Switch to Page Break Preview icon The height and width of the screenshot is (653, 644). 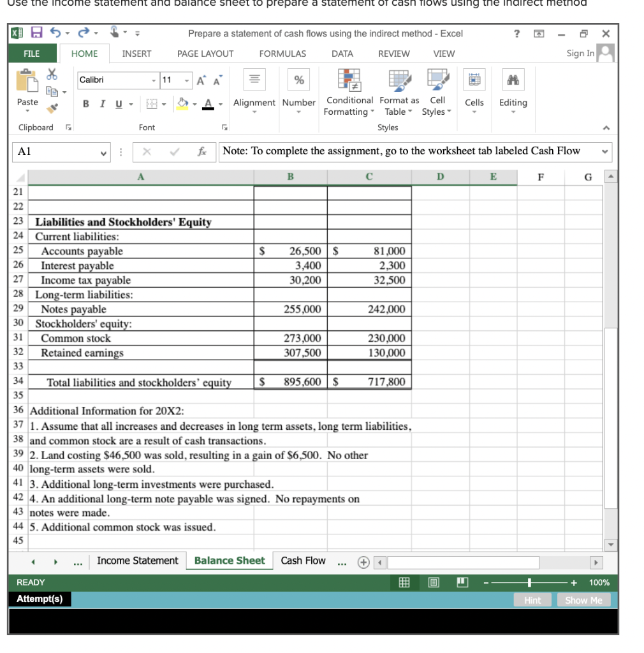pyautogui.click(x=462, y=582)
